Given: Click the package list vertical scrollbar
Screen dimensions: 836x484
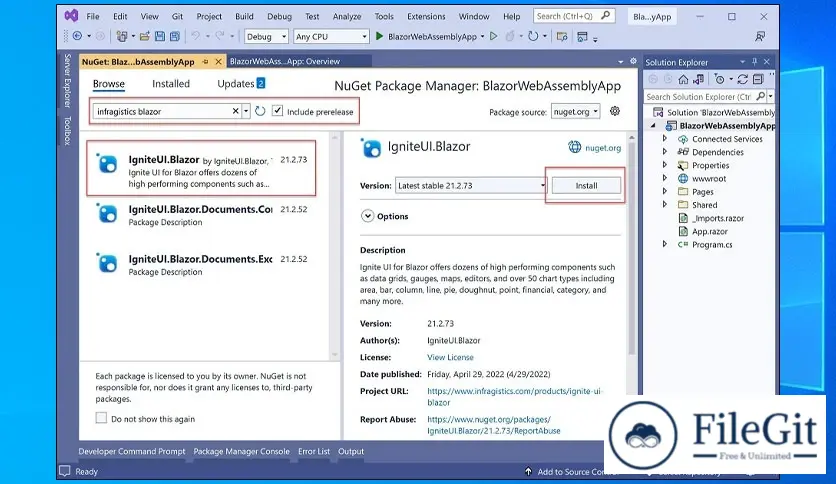Looking at the screenshot, I should [335, 245].
